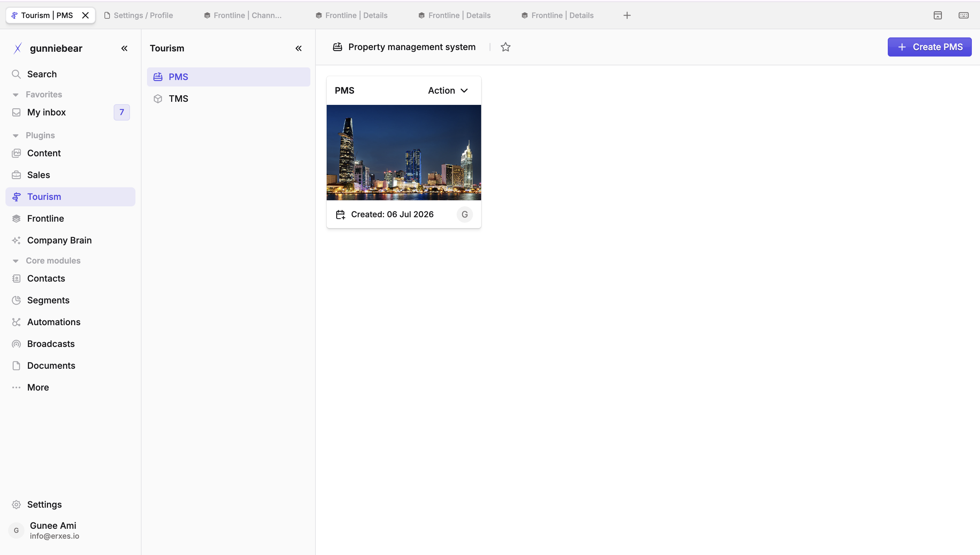Click the panel layout icon at top right
Screen dimensions: 980x555
click(938, 15)
